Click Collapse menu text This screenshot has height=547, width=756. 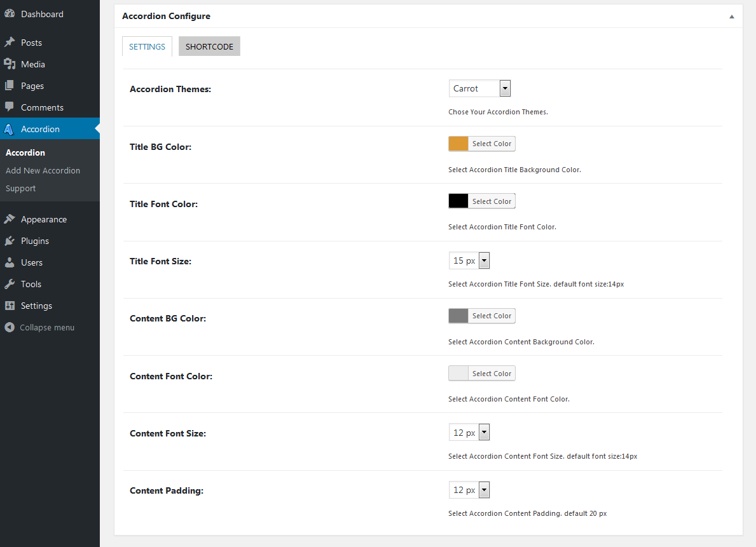pyautogui.click(x=47, y=327)
